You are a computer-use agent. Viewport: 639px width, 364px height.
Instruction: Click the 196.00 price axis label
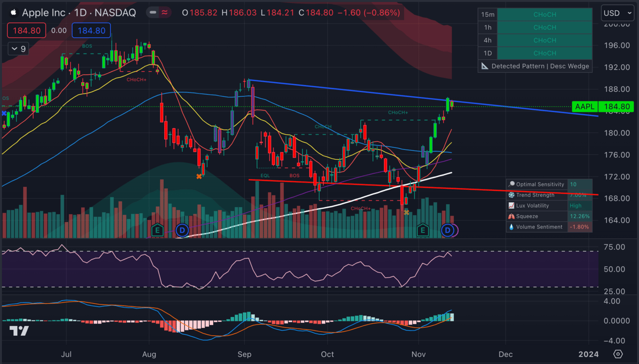tap(617, 45)
